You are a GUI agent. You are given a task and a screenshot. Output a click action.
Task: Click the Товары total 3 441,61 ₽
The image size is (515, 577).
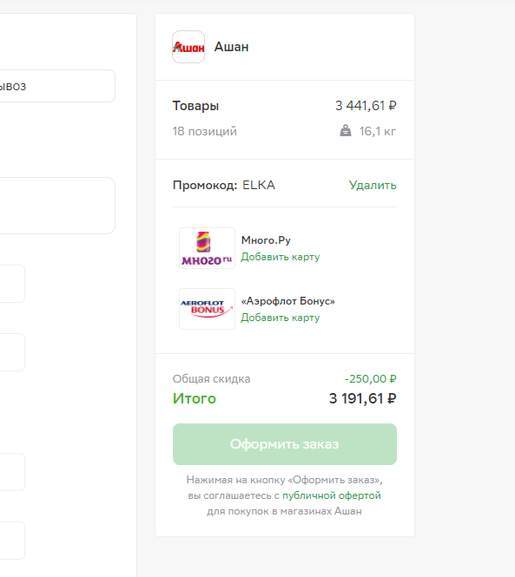pyautogui.click(x=366, y=106)
